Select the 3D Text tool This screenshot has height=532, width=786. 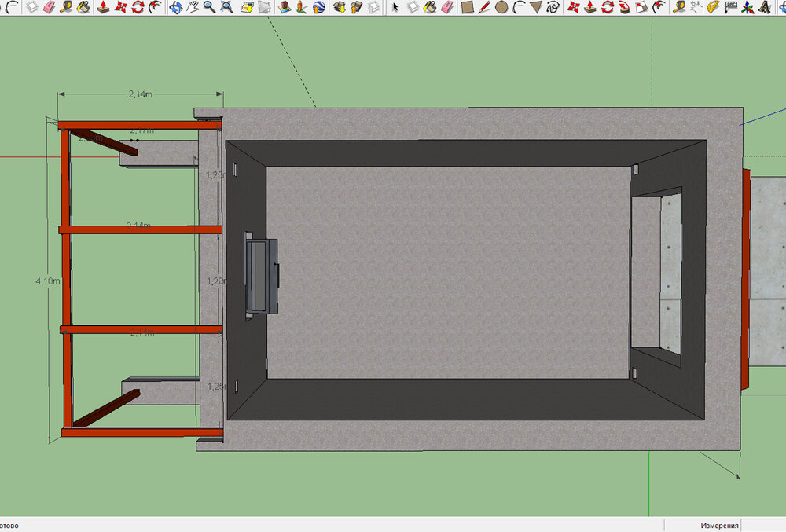tap(764, 7)
